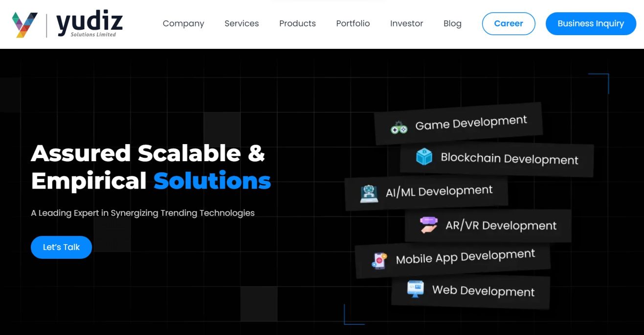Click the yudiz Solutions Limited wordmark
This screenshot has height=335, width=644.
89,24
